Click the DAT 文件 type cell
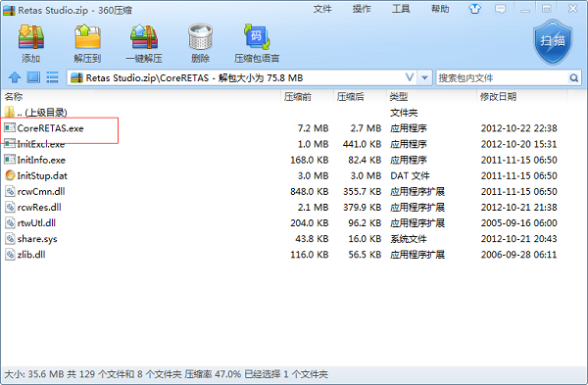 pos(410,175)
